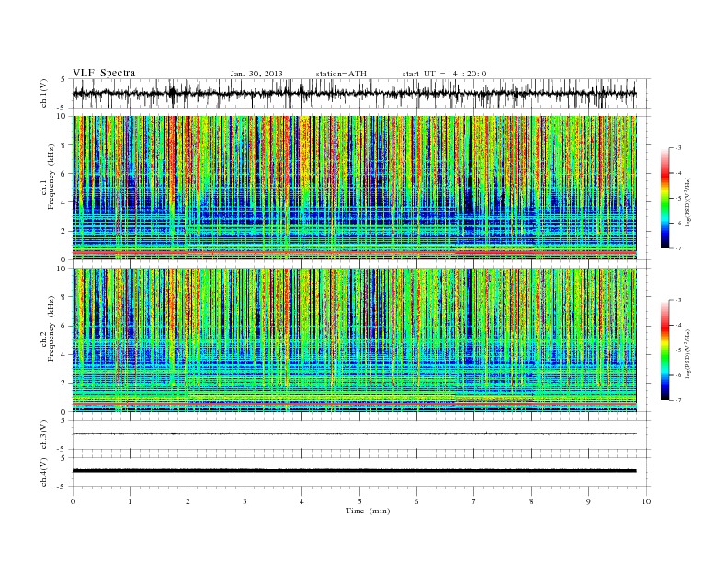This screenshot has width=728, height=563.
Task: Click the time axis tick label "7"
Action: tap(474, 501)
